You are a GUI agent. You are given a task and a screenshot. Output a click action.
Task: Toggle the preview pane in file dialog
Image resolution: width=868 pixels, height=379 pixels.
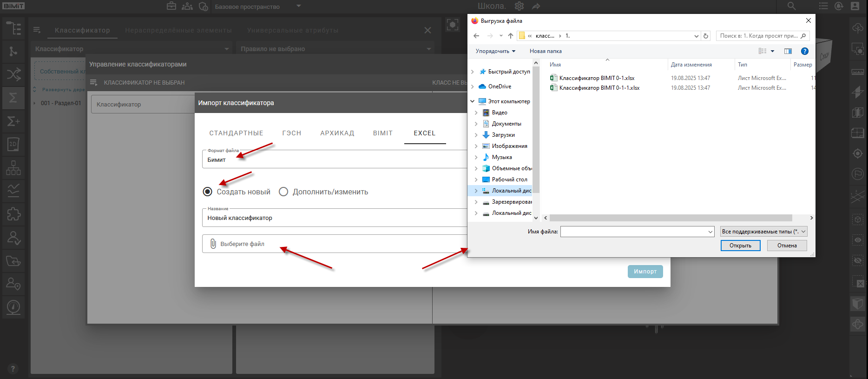click(788, 51)
